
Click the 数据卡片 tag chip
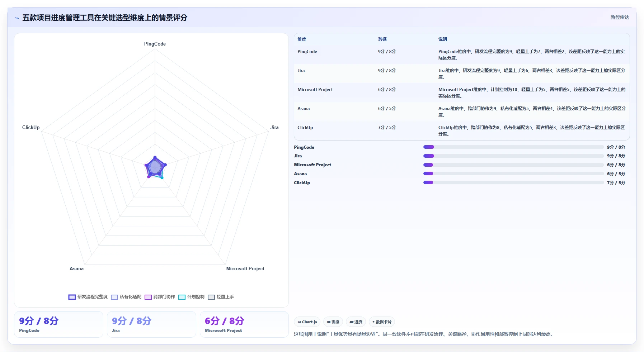[x=382, y=322]
